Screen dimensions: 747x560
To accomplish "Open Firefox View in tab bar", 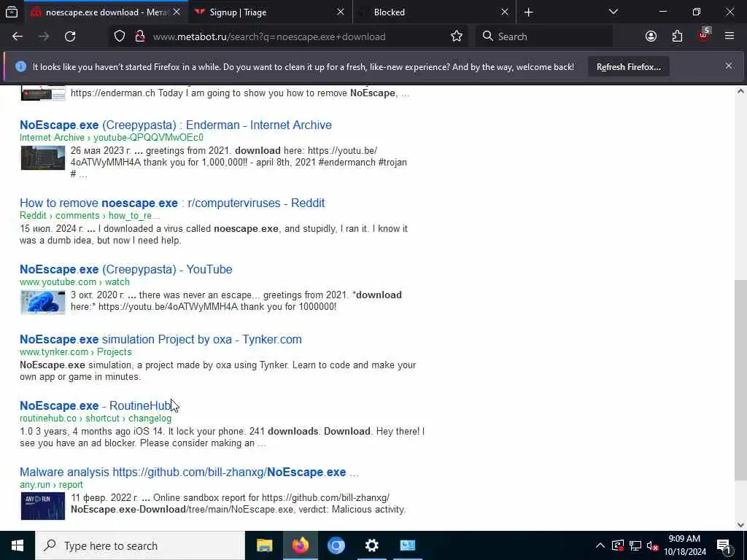I will 12,12.
